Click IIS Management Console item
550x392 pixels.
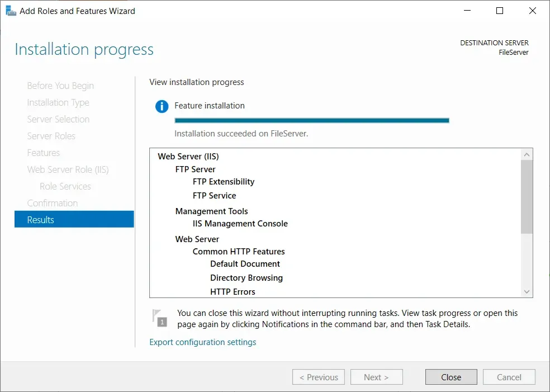(240, 224)
